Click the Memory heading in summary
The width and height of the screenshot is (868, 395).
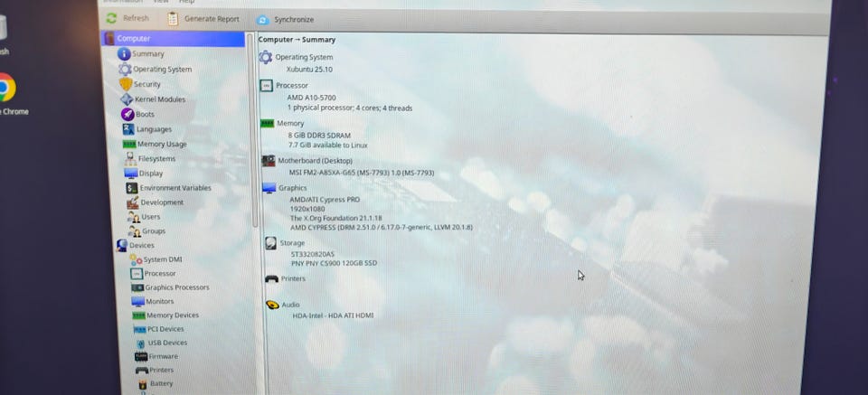[290, 123]
